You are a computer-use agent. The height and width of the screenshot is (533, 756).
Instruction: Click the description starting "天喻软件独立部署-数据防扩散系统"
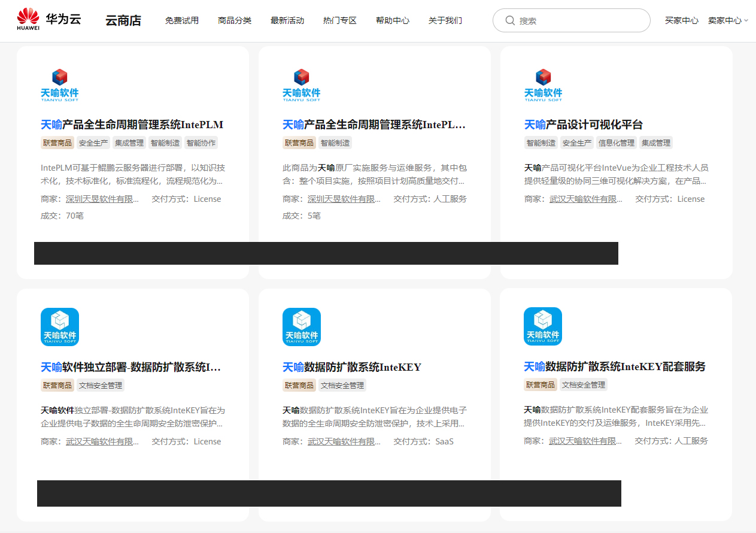coord(133,417)
